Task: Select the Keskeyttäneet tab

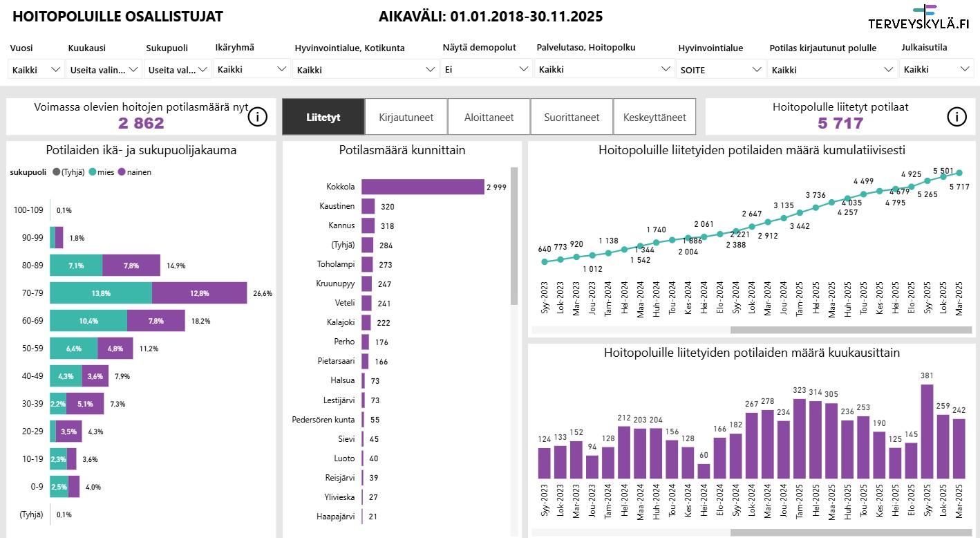Action: tap(654, 117)
